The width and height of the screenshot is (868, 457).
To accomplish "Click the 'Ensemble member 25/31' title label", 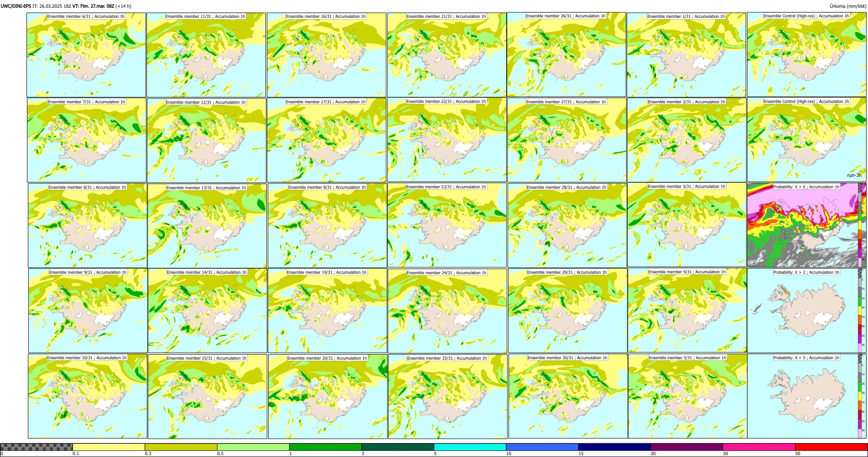I will point(447,358).
